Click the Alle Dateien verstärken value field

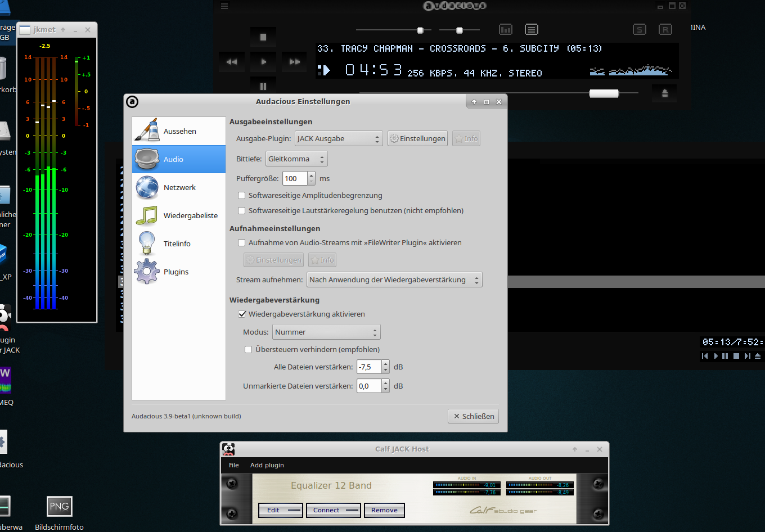point(370,367)
